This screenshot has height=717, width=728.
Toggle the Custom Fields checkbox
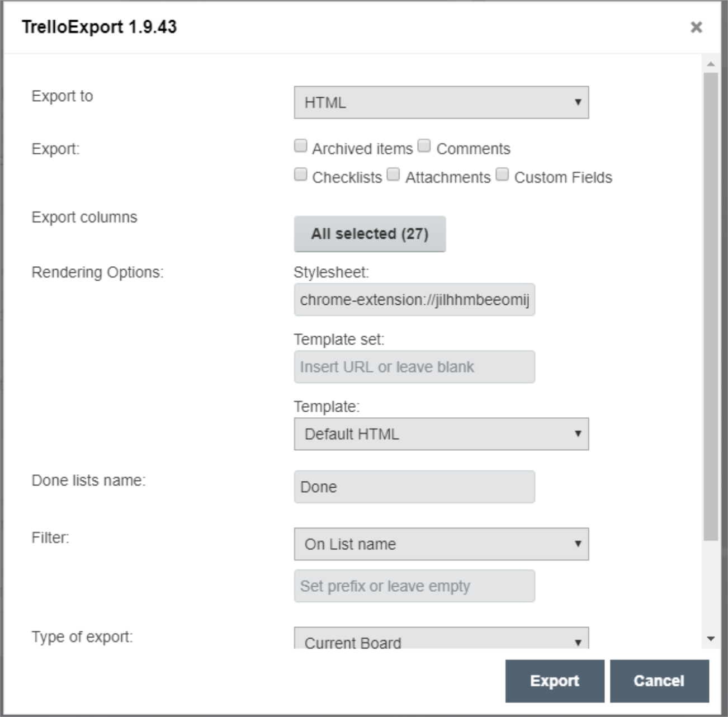click(x=501, y=174)
